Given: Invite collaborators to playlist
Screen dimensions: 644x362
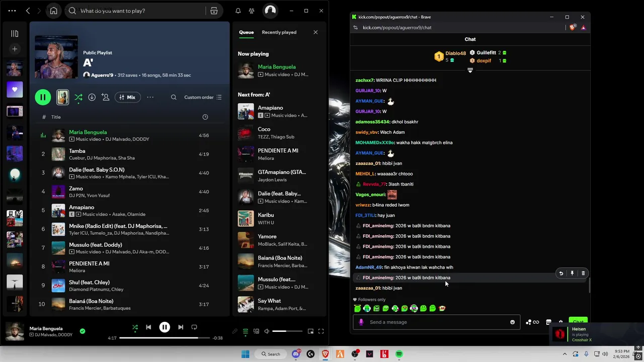Looking at the screenshot, I should (105, 97).
